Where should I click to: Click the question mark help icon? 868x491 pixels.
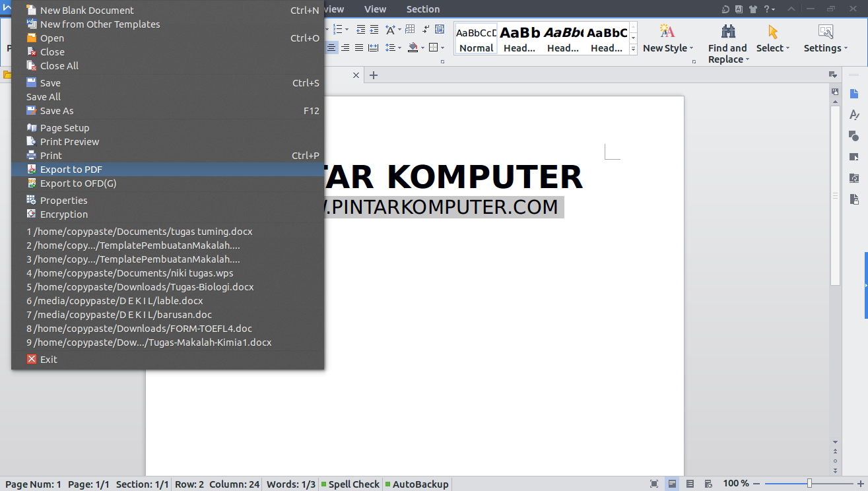click(x=767, y=9)
